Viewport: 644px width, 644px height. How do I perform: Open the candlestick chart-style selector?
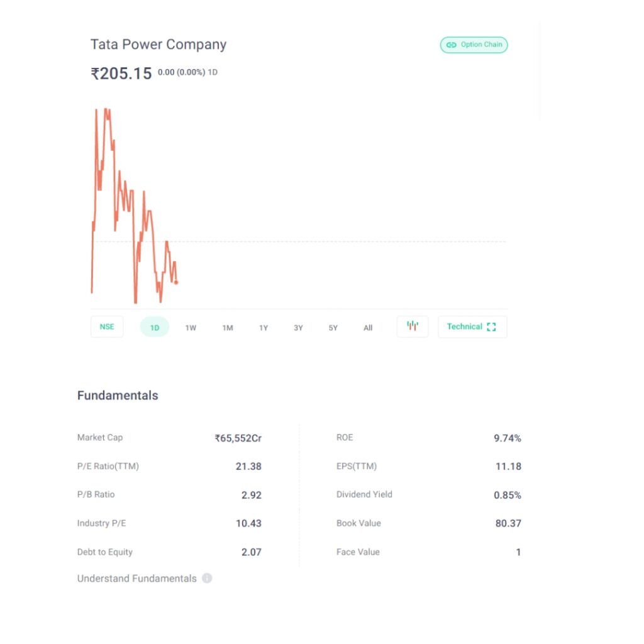coord(412,326)
